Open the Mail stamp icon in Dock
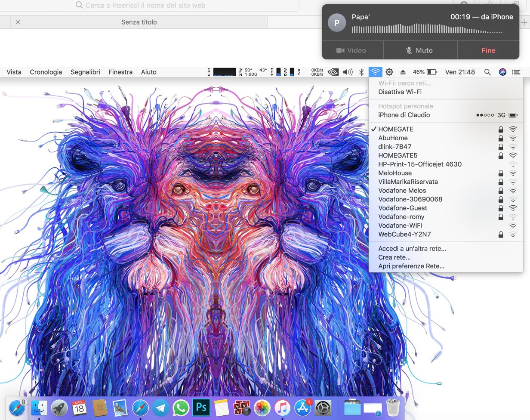Image resolution: width=530 pixels, height=420 pixels. pos(120,408)
